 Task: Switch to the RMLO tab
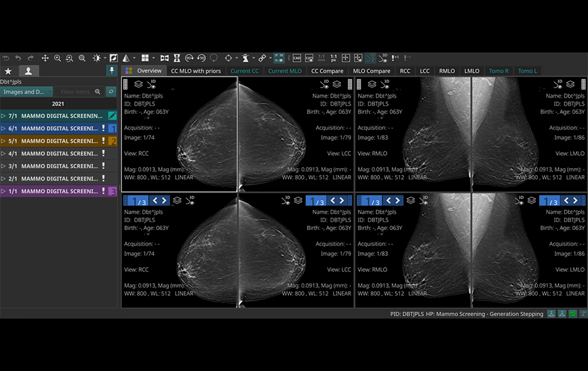[x=447, y=71]
